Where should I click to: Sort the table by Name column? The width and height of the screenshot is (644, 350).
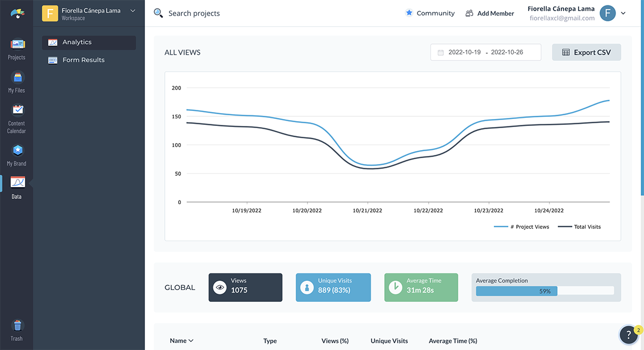[x=181, y=340]
